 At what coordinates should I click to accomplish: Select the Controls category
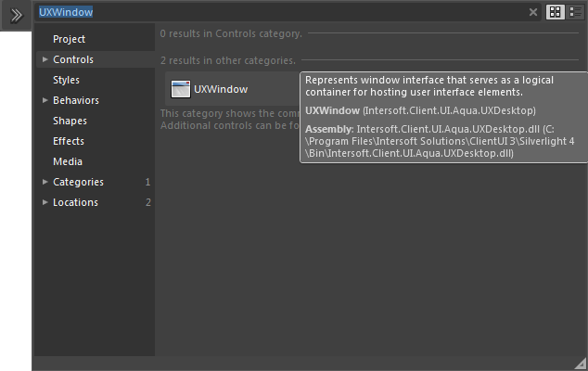[73, 59]
